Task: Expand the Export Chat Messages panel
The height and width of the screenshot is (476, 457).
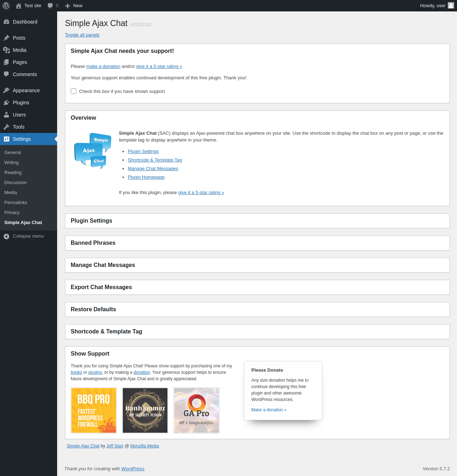Action: 257,287
